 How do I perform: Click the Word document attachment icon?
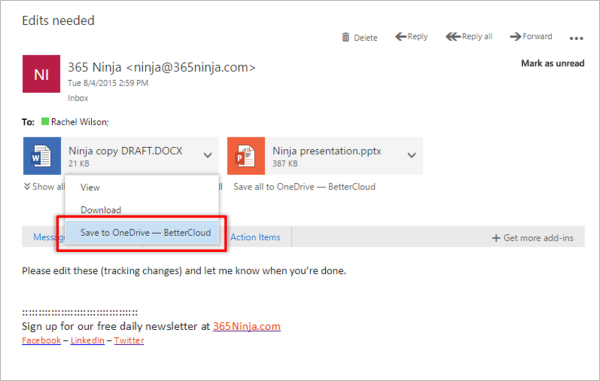click(42, 156)
